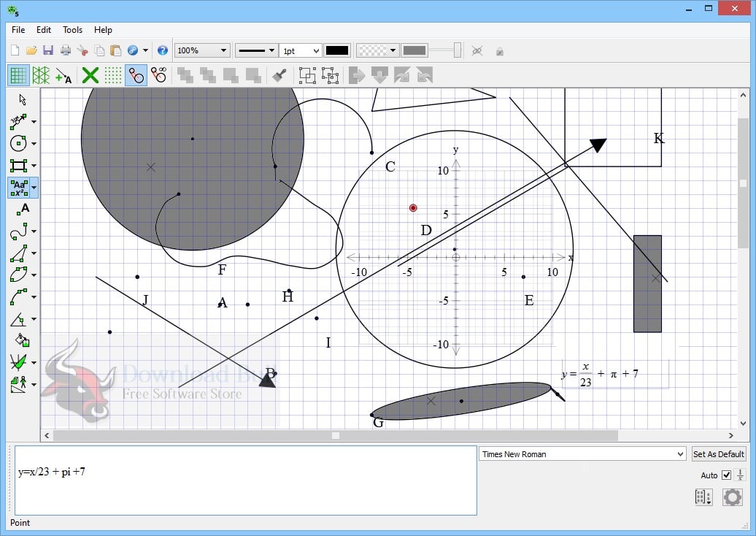Image resolution: width=756 pixels, height=536 pixels.
Task: Select the arrow pointer selection tool
Action: coord(22,99)
